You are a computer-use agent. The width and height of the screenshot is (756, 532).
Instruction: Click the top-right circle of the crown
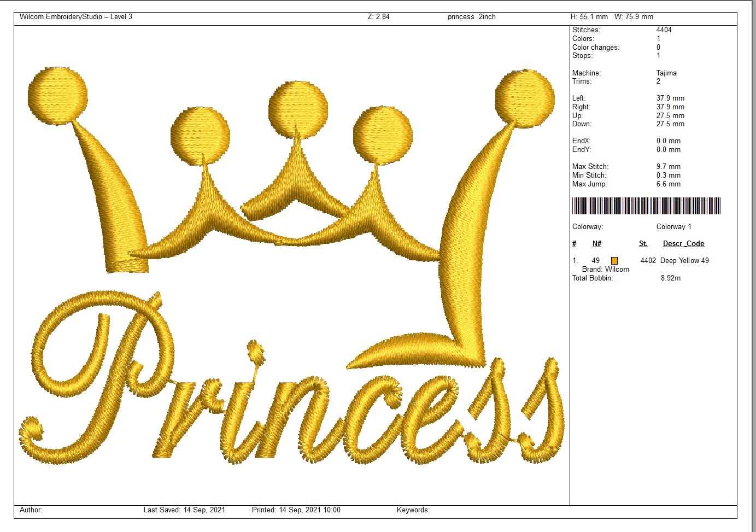coord(525,97)
